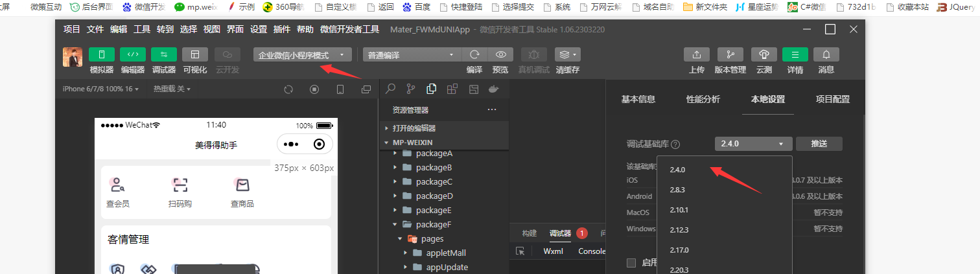Screen dimensions: 980x274
Task: Collapse the MP-WEIXIN project section
Action: pos(444,142)
